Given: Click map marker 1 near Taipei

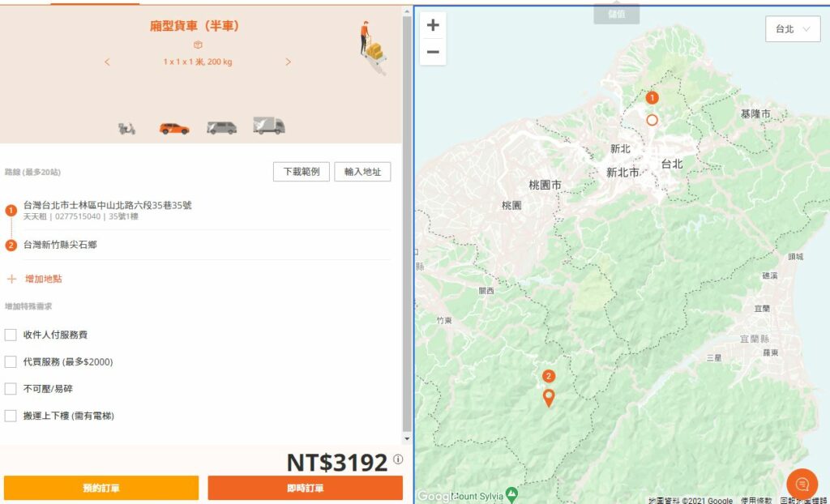Looking at the screenshot, I should tap(652, 98).
